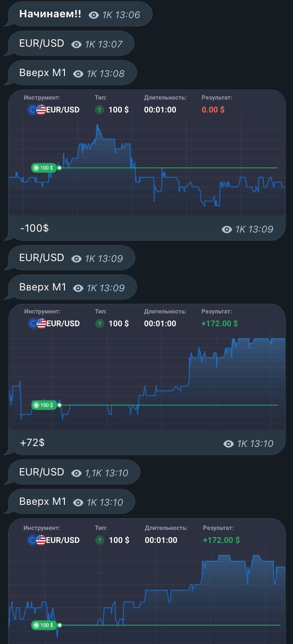Viewport: 293px width, 644px height.
Task: Click the green 100 $ entry marker on the second chart
Action: [44, 405]
